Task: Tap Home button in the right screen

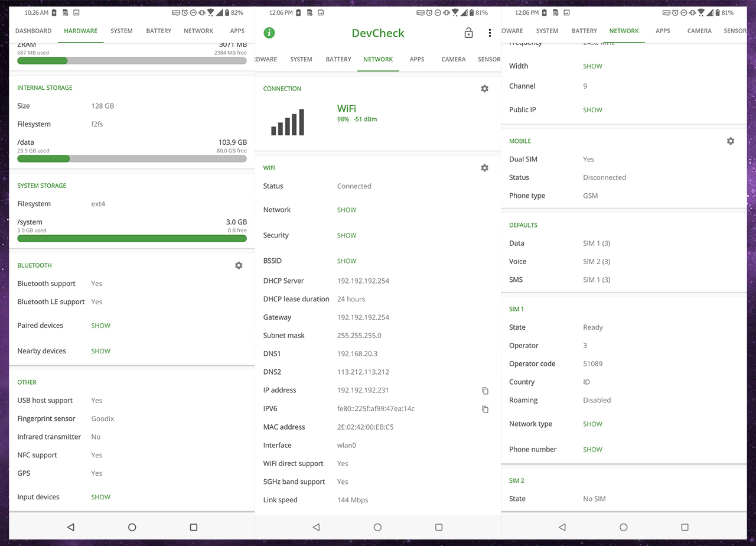Action: point(624,527)
